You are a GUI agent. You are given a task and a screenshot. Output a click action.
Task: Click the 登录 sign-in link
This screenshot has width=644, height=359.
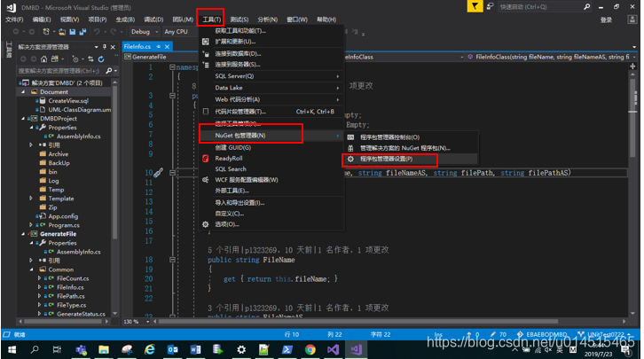point(606,20)
